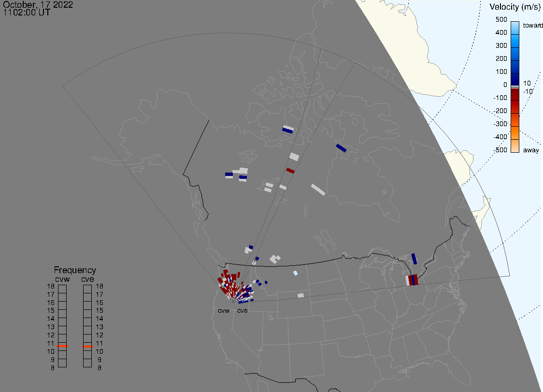Pick the pale peach swatch at the colorbar bottom
The width and height of the screenshot is (543, 392).
click(515, 147)
